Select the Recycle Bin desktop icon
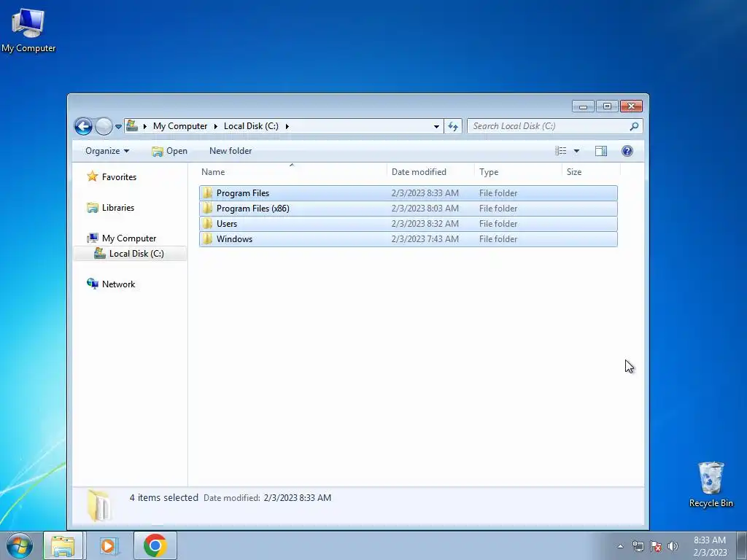The height and width of the screenshot is (560, 747). [x=711, y=485]
